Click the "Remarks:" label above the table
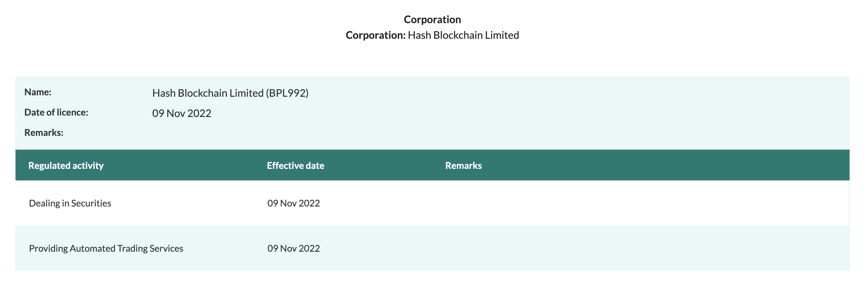 coord(44,133)
